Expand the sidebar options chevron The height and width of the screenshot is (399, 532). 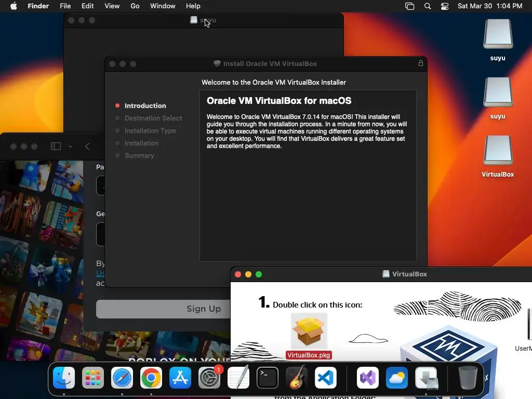[x=71, y=147]
